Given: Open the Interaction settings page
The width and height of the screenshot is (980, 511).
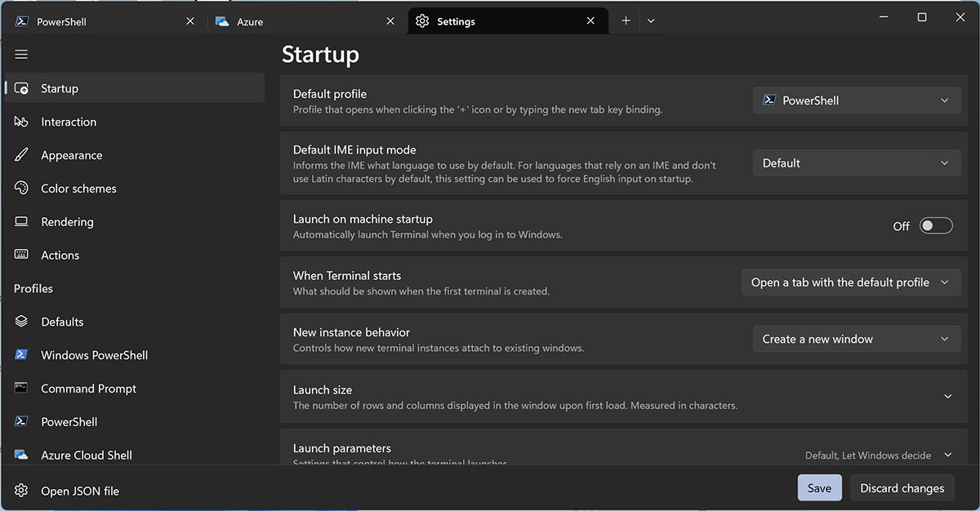Looking at the screenshot, I should tap(69, 122).
